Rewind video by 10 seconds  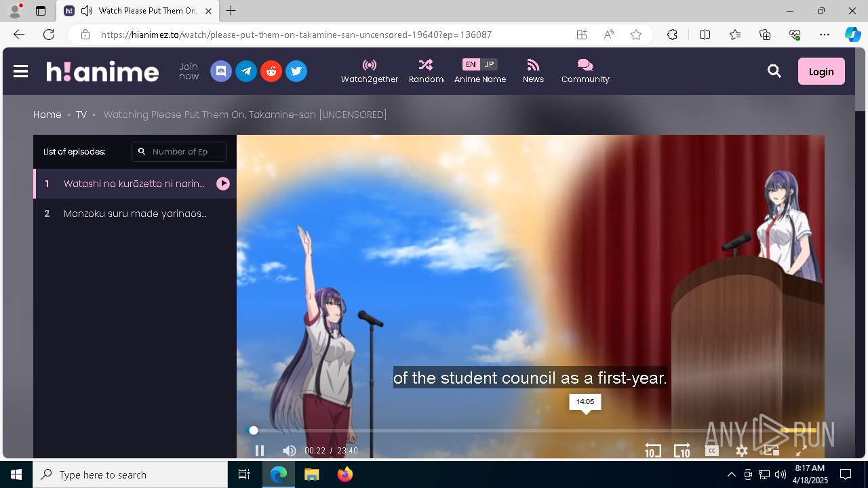coord(652,451)
